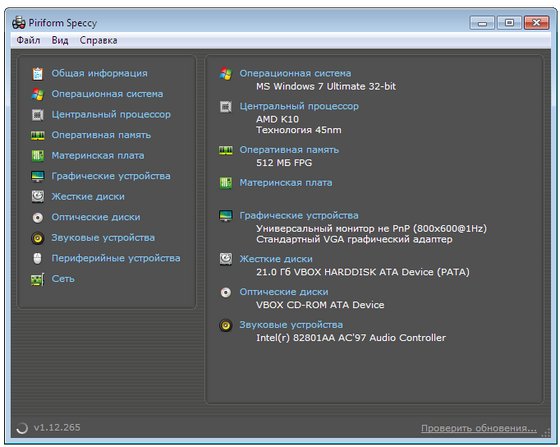Click the mouse icon for Периферийные устройства
Image resolution: width=560 pixels, height=447 pixels.
pyautogui.click(x=38, y=258)
